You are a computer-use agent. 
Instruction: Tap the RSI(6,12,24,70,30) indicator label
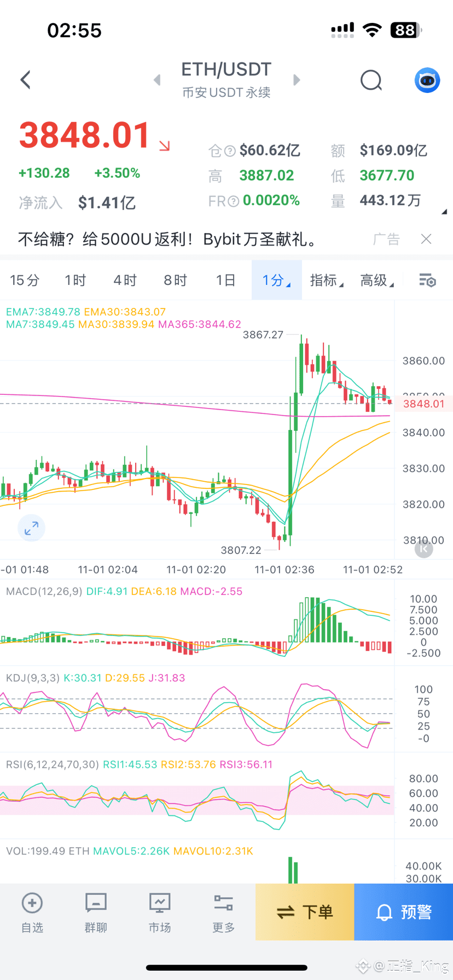tap(53, 764)
